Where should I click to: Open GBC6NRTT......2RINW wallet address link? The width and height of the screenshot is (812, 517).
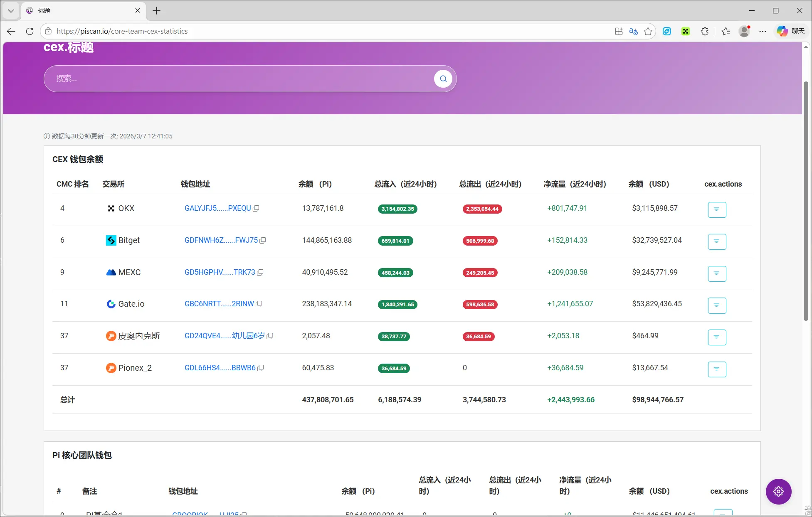(x=219, y=304)
